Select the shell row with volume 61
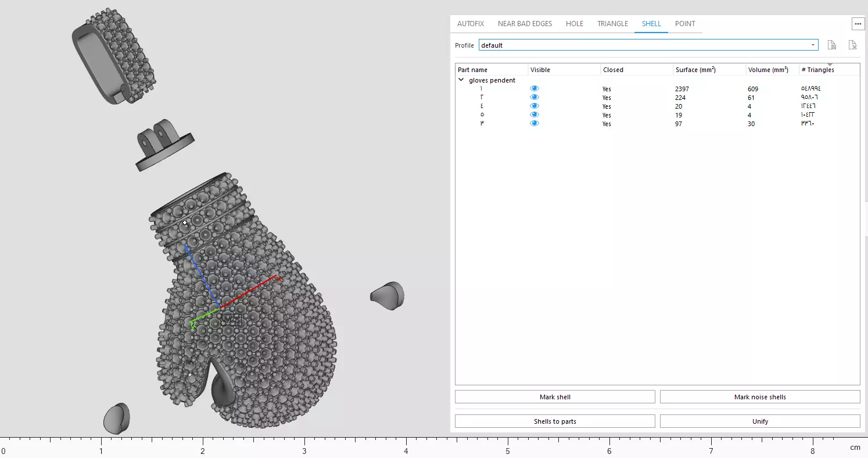The image size is (868, 458). coord(657,98)
